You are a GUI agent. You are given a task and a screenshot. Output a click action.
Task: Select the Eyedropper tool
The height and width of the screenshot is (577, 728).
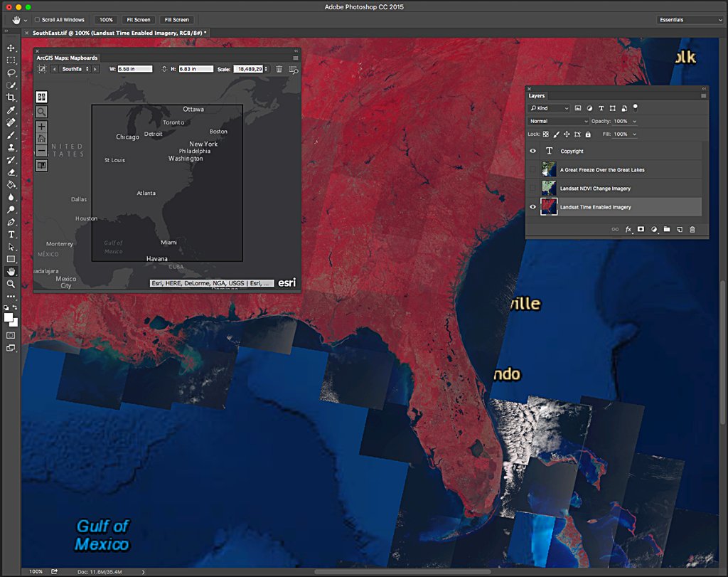tap(11, 110)
